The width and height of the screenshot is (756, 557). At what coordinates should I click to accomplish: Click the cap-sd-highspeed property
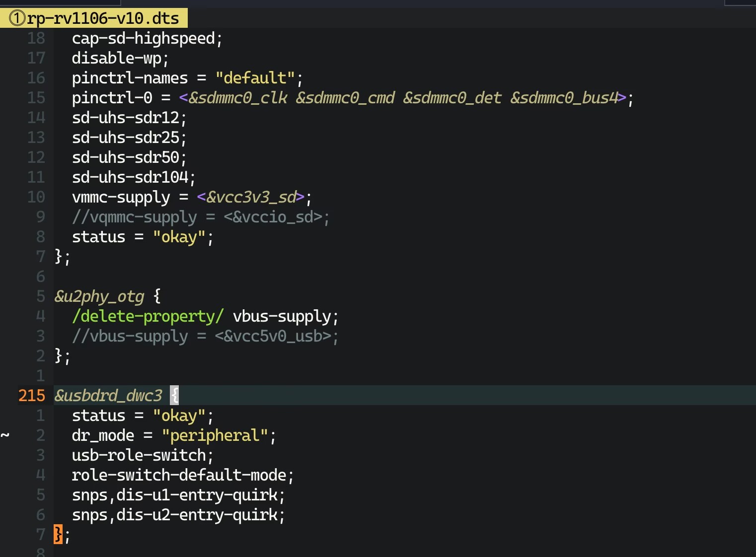coord(144,38)
